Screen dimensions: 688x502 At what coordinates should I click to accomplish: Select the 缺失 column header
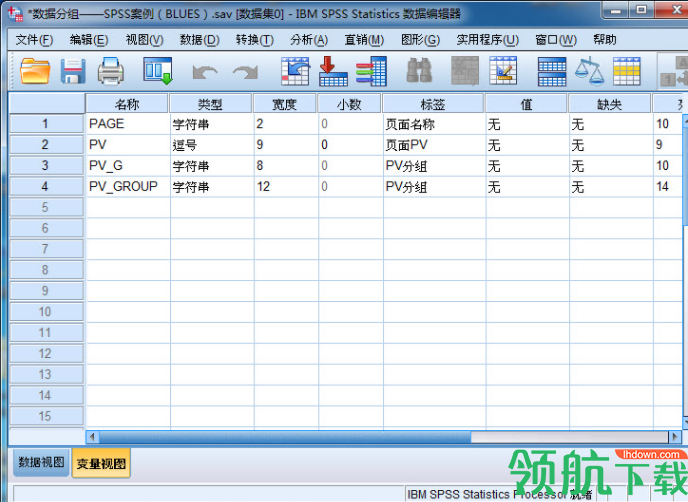click(x=609, y=104)
